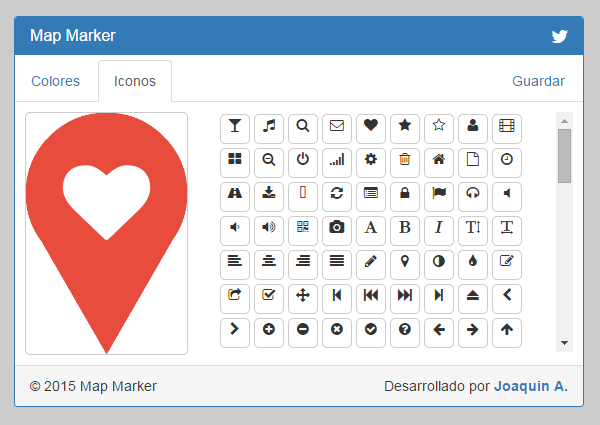The height and width of the screenshot is (425, 600).
Task: Select the envelope mail icon
Action: tap(337, 129)
